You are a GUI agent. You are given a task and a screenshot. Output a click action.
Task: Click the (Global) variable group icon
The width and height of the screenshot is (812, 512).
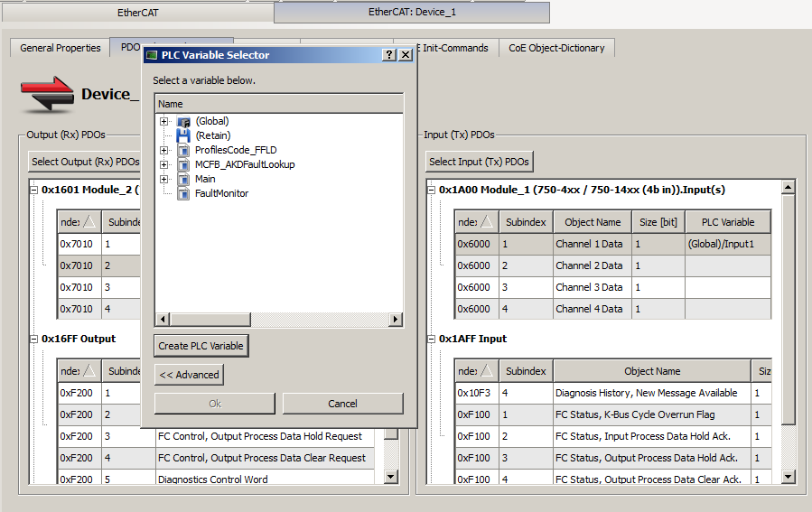183,122
